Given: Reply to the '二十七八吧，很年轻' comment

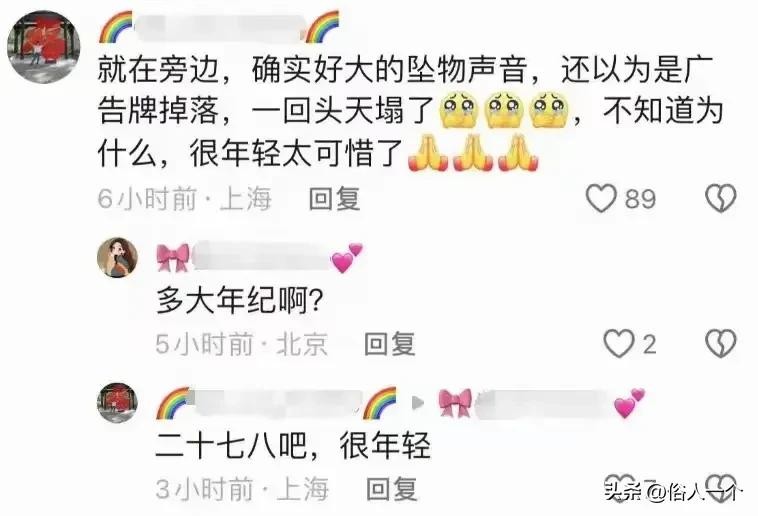Looking at the screenshot, I should 392,488.
